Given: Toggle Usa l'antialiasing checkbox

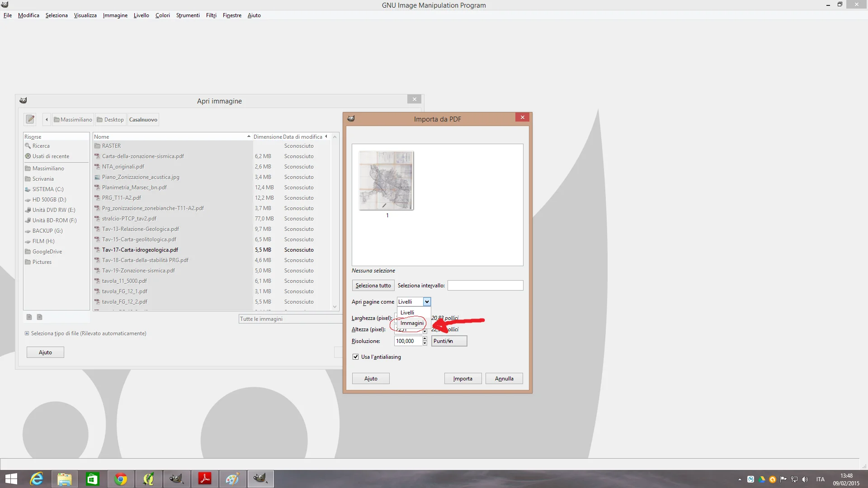Looking at the screenshot, I should (356, 357).
